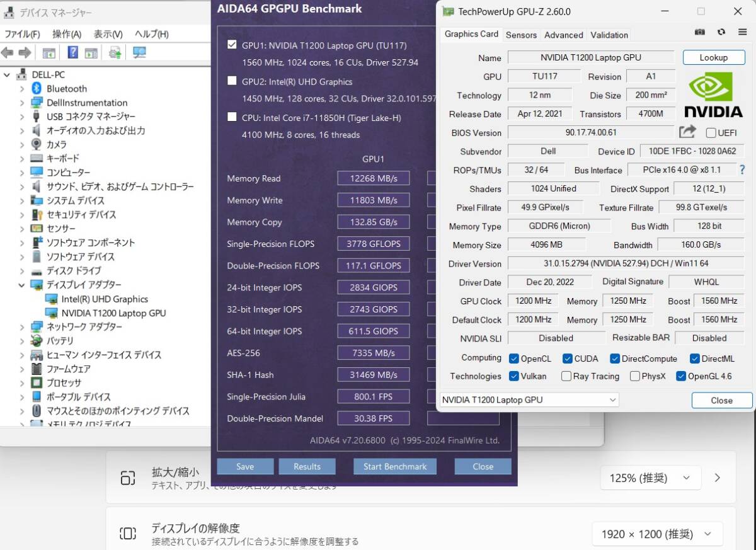The width and height of the screenshot is (756, 550).
Task: Click Save in AIDA64 benchmark
Action: (x=245, y=466)
